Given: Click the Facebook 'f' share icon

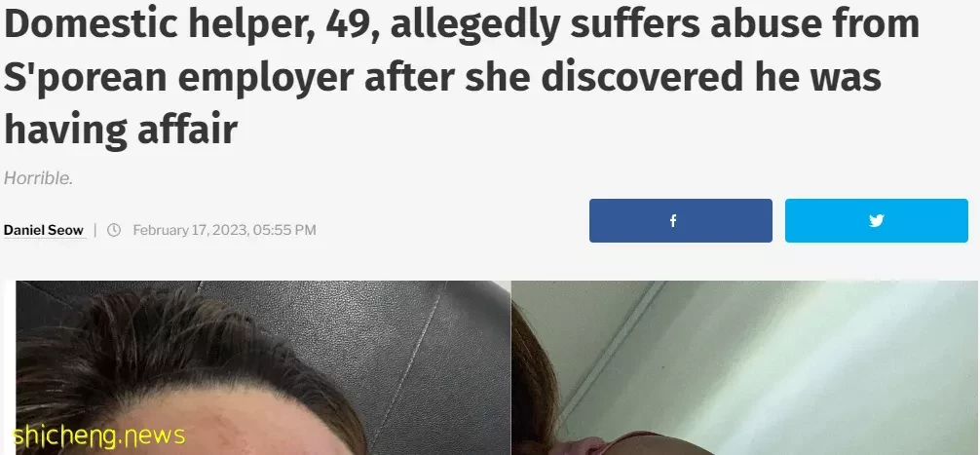Looking at the screenshot, I should (x=672, y=220).
